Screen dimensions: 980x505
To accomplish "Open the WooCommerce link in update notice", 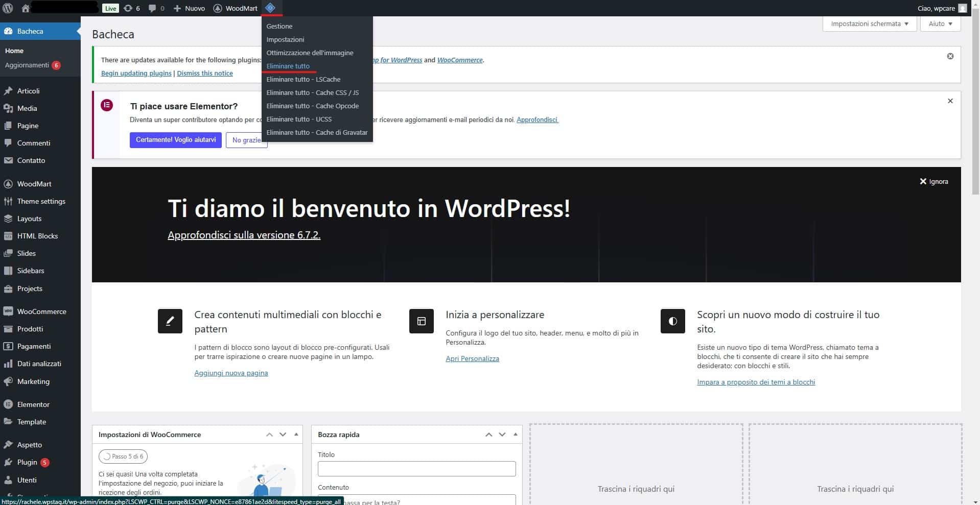I will pos(460,60).
